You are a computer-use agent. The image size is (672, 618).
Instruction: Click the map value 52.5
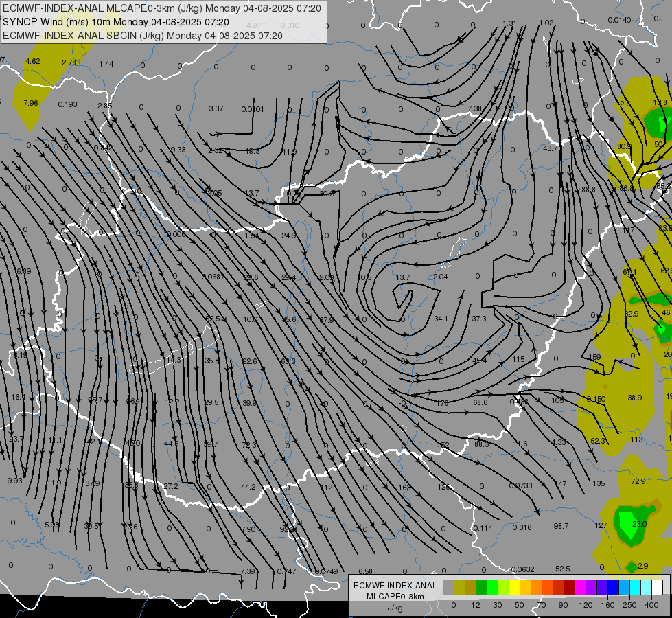562,569
